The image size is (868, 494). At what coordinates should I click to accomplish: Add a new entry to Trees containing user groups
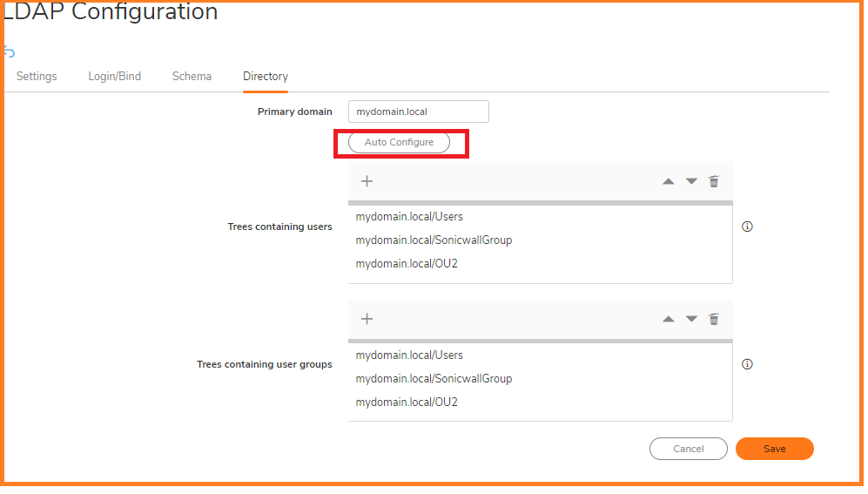[367, 319]
